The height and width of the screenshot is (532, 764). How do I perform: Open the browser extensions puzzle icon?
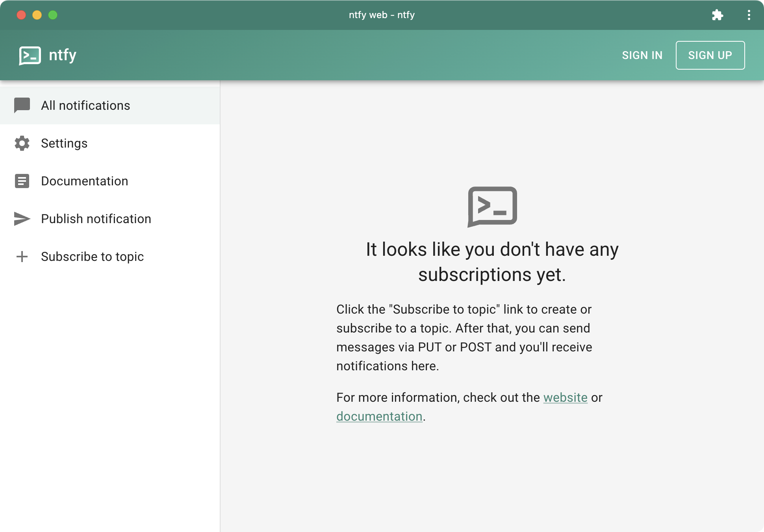[718, 15]
